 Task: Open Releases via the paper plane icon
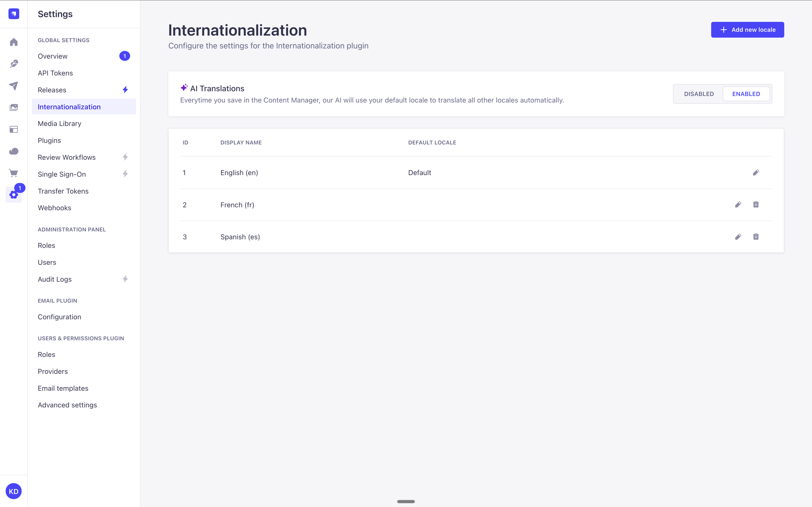click(14, 86)
